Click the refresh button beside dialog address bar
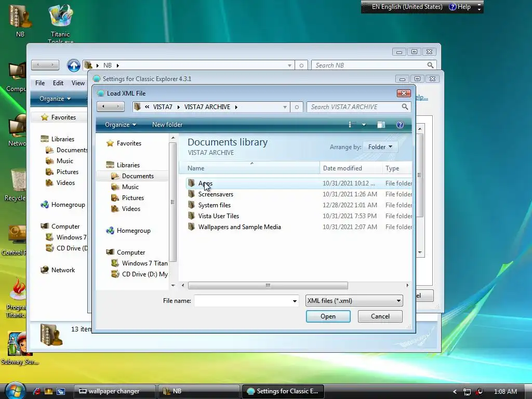Screen dimensions: 532x399 (297, 107)
